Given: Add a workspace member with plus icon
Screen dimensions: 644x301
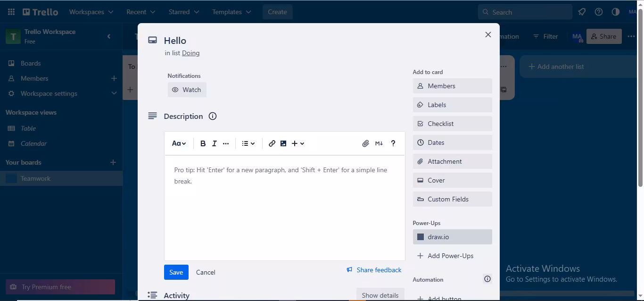Looking at the screenshot, I should click(x=114, y=78).
